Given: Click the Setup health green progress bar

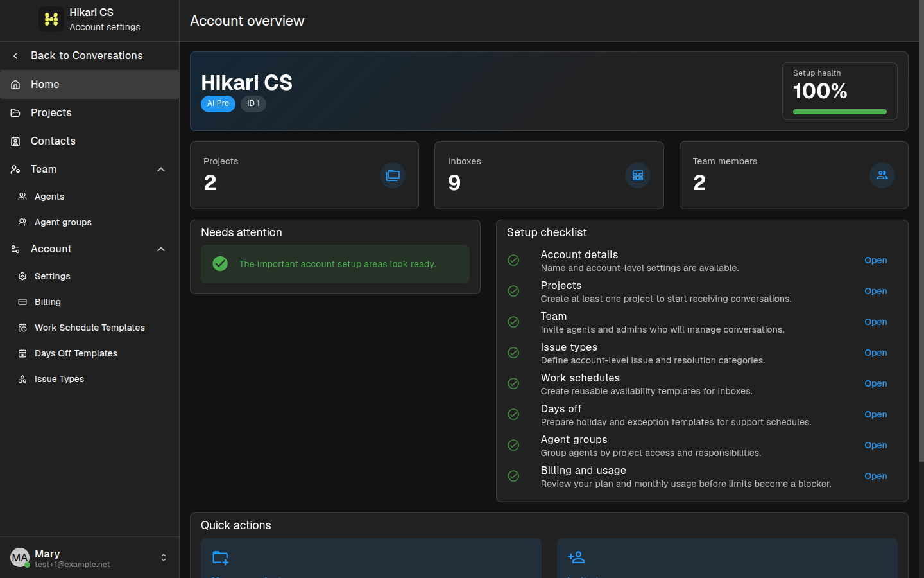Looking at the screenshot, I should [x=839, y=112].
